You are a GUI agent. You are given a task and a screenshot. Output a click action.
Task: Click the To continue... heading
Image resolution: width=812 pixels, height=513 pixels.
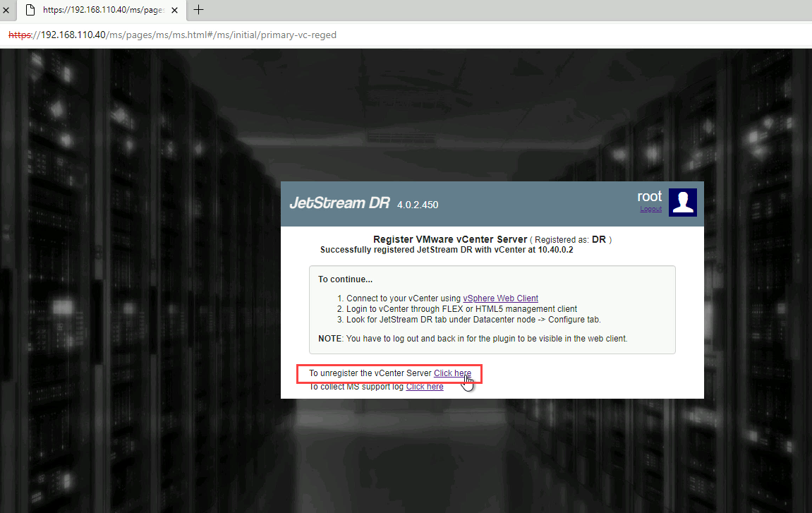pyautogui.click(x=345, y=279)
